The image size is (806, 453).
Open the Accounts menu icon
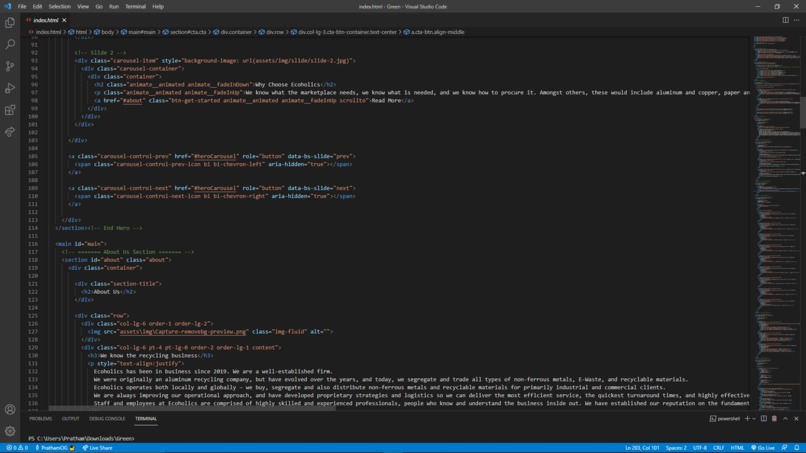coord(10,409)
